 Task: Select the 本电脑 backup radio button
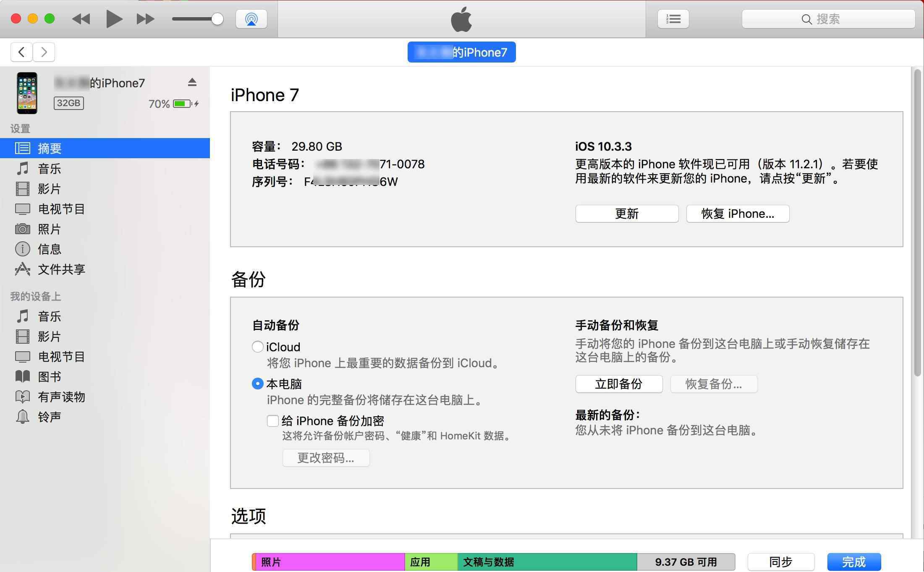257,384
